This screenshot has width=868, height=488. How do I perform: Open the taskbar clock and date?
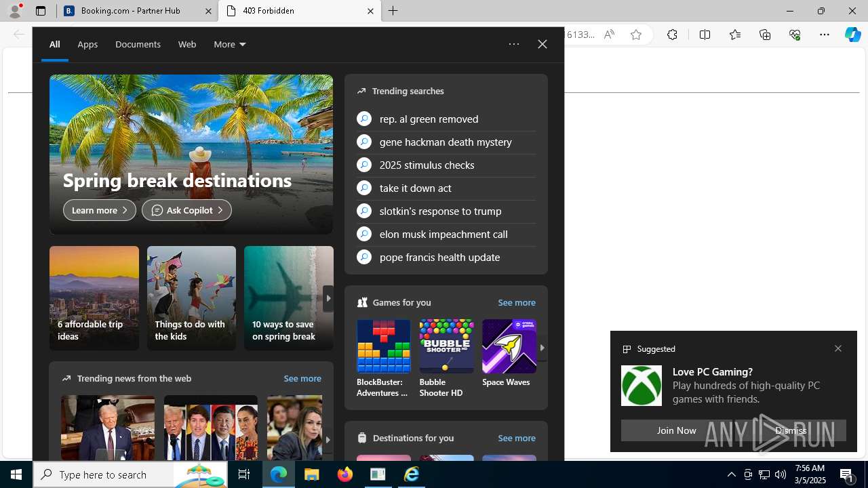pos(810,474)
